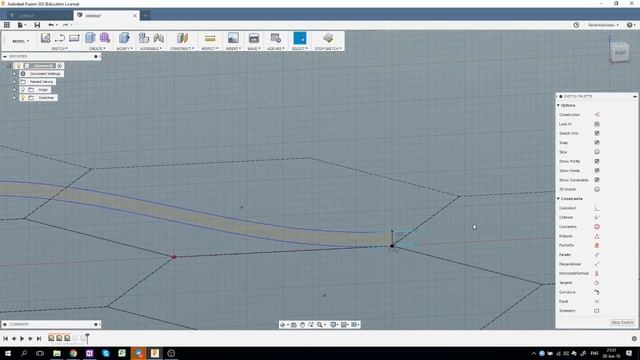The width and height of the screenshot is (640, 360).
Task: Click the timeline Play button
Action: tap(22, 338)
